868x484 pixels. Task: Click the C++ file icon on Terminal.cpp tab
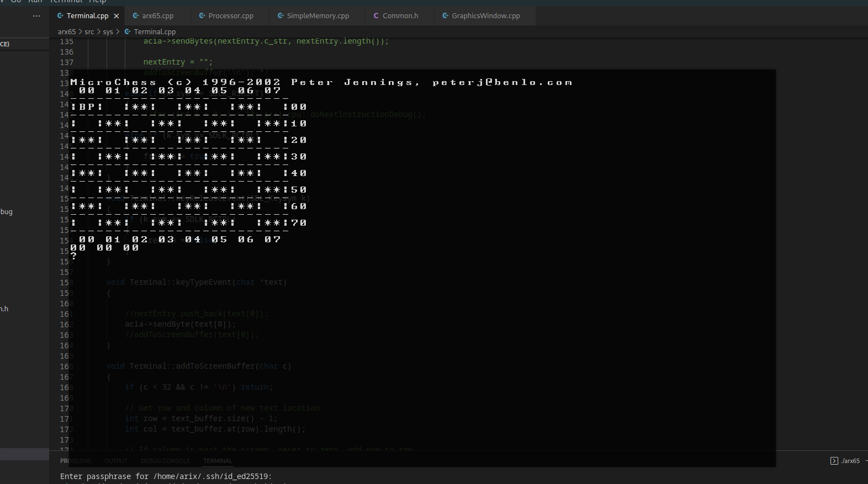(60, 16)
